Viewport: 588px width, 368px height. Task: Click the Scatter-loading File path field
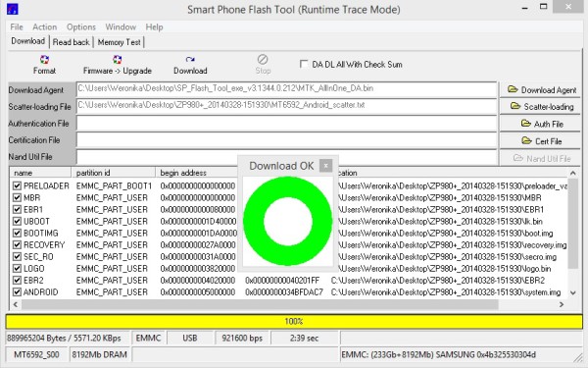286,106
